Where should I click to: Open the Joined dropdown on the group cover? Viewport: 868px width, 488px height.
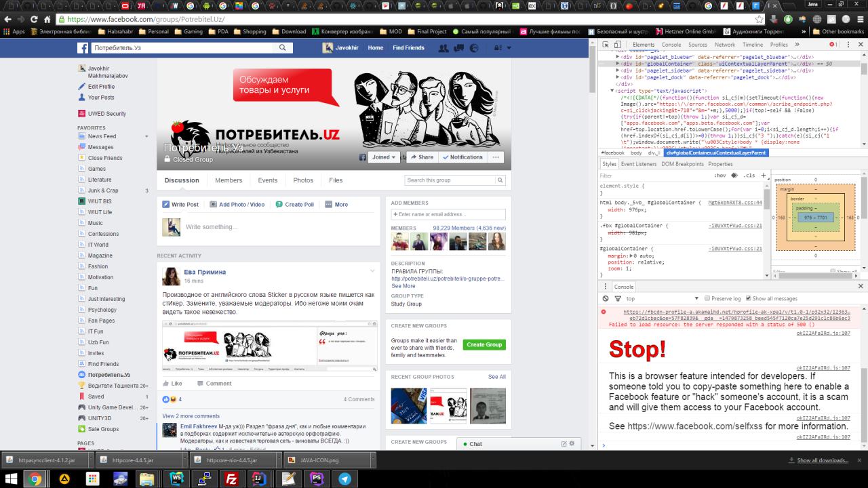(384, 157)
